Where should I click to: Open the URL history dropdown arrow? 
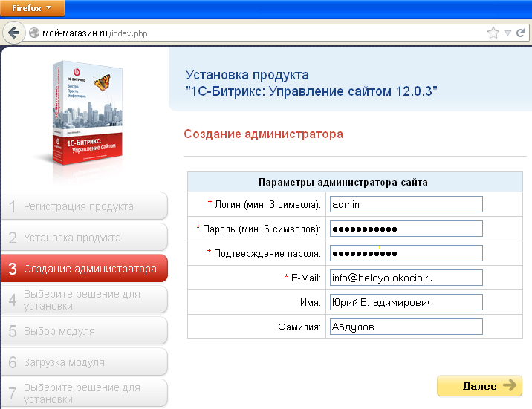point(507,33)
